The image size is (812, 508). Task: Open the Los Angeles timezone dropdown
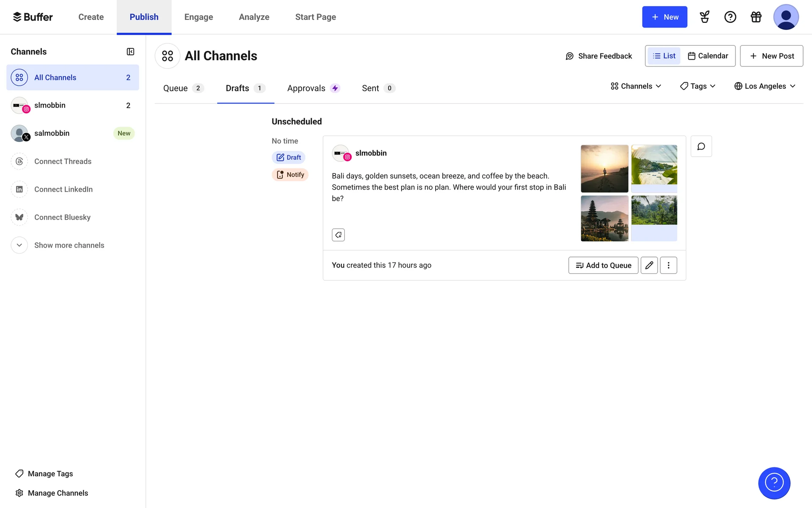coord(765,86)
